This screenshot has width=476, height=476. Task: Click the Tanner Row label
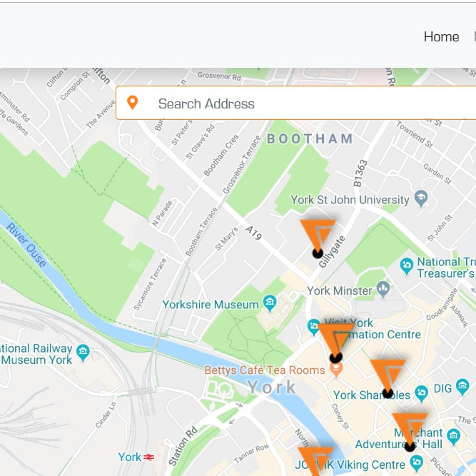pos(252,453)
